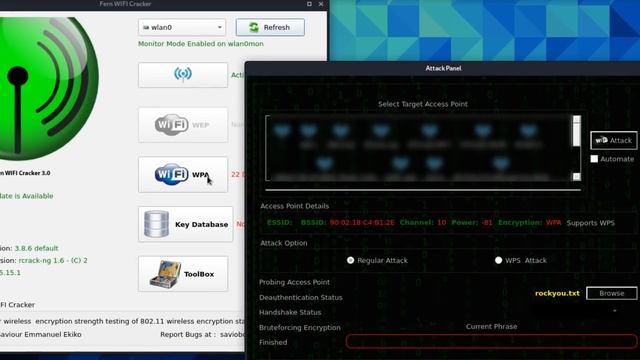640x360 pixels.
Task: Click the Attack Panel title bar
Action: tap(443, 68)
